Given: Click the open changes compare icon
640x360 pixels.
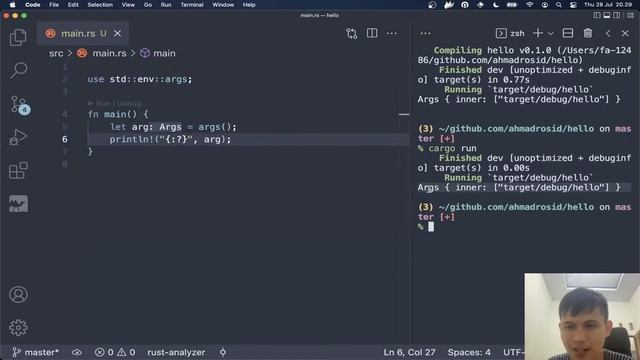Looking at the screenshot, I should (351, 33).
